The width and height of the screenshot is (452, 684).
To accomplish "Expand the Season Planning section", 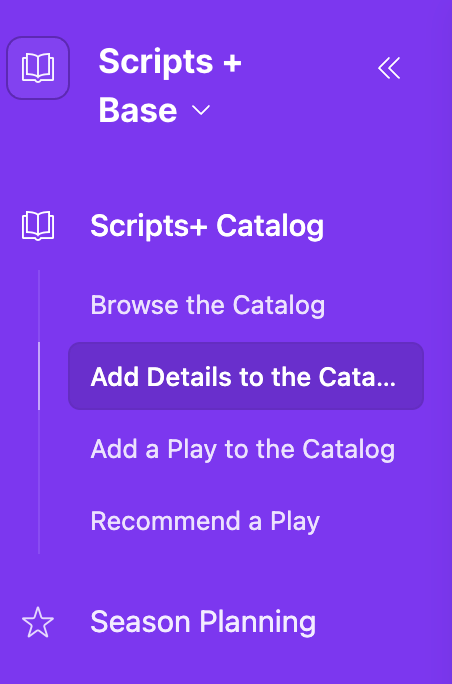I will pyautogui.click(x=203, y=622).
